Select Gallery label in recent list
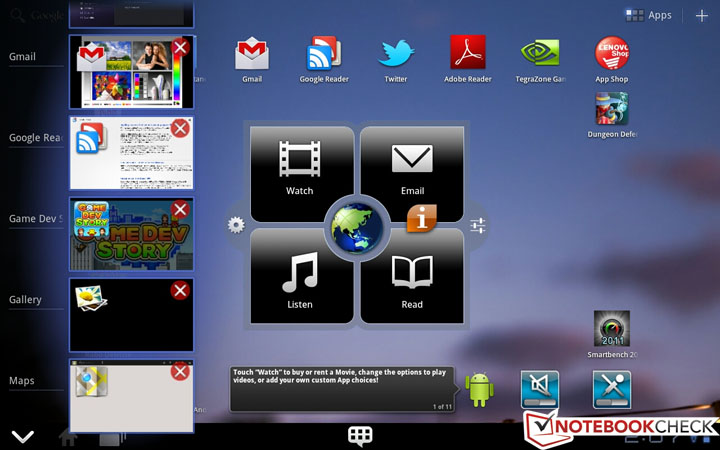This screenshot has width=720, height=450. [25, 300]
